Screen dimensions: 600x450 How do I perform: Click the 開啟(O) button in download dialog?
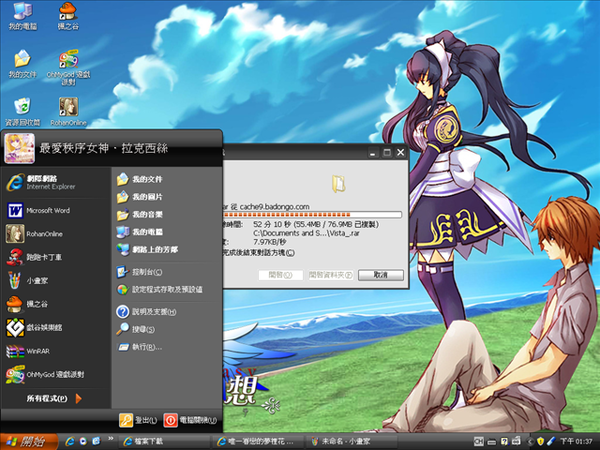pyautogui.click(x=280, y=275)
